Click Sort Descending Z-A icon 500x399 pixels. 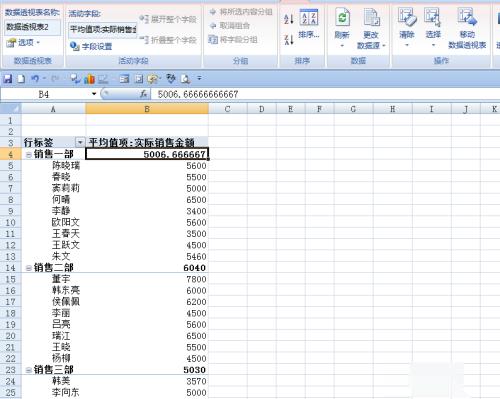click(x=289, y=39)
